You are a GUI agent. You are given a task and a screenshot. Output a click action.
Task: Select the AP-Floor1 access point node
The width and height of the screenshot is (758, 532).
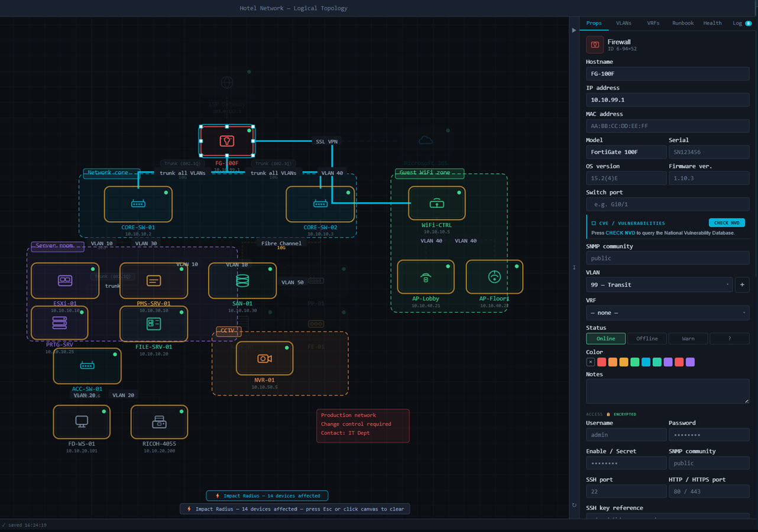coord(494,277)
